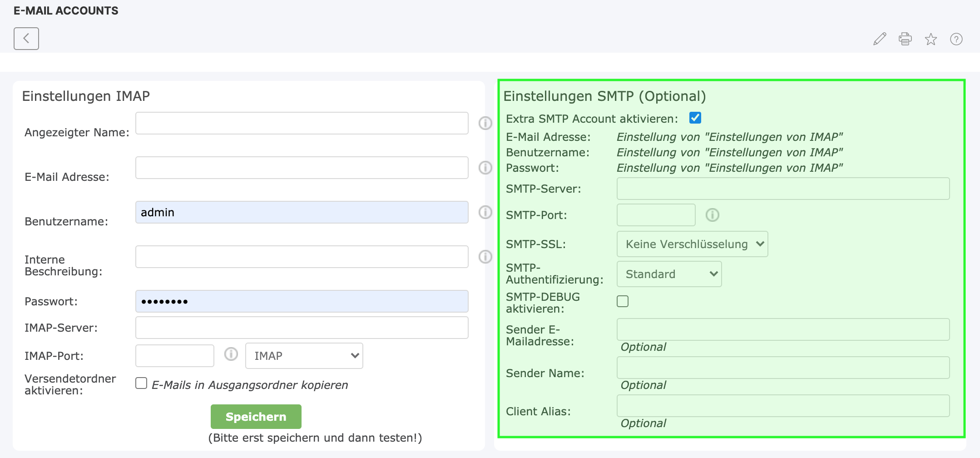
Task: Click info icon next to SMTP-Port field
Action: coord(712,215)
